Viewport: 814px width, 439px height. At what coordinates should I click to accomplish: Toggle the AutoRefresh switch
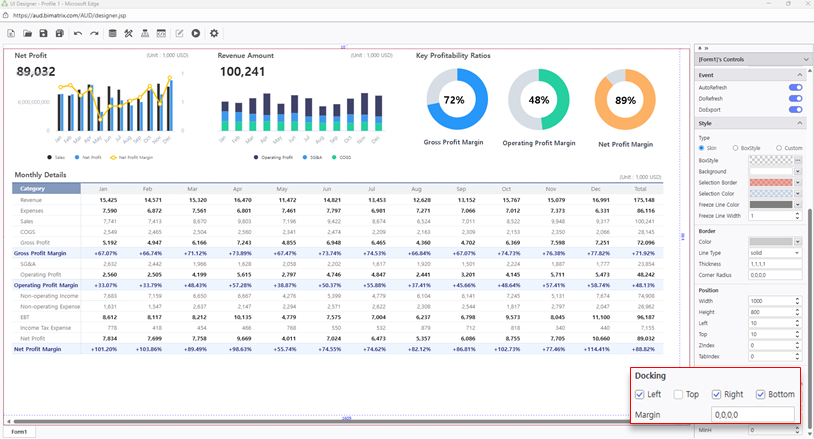click(x=796, y=88)
